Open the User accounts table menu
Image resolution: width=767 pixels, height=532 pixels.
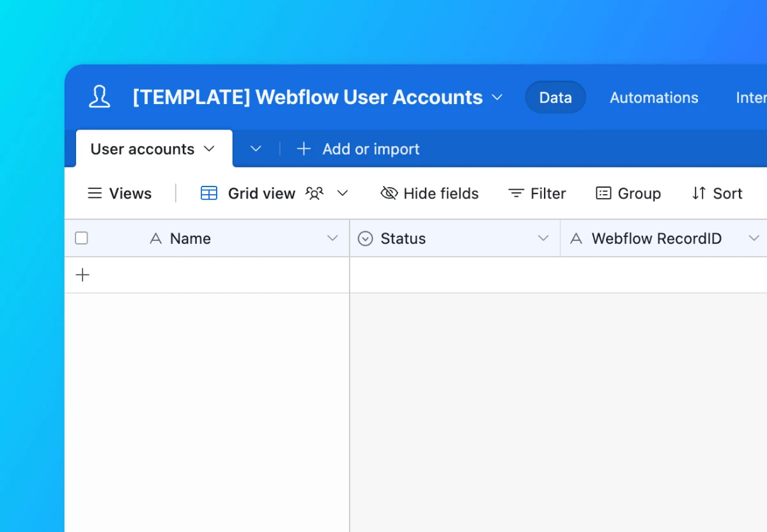coord(209,149)
